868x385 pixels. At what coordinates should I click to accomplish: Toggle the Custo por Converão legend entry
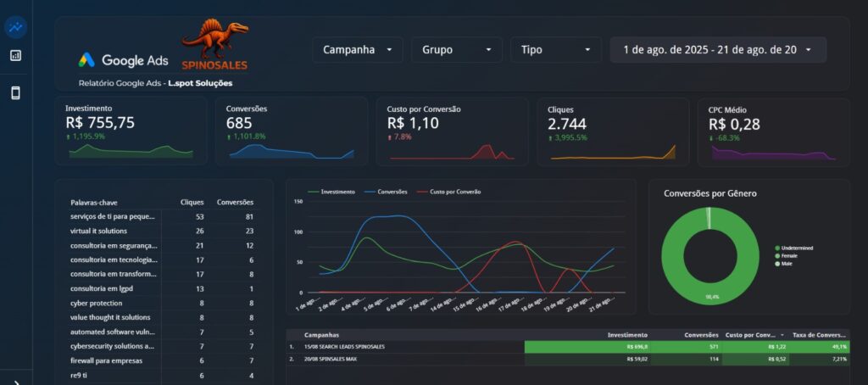pyautogui.click(x=448, y=192)
